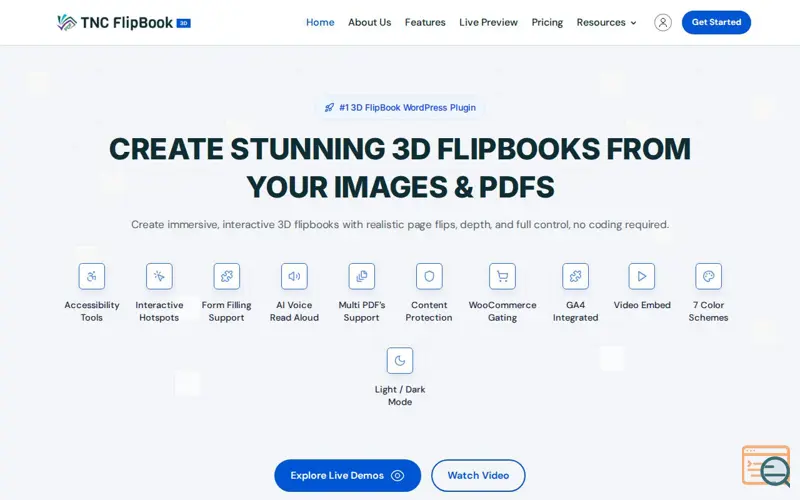This screenshot has height=500, width=800.
Task: Click the WooCommerce Gating label
Action: point(503,311)
